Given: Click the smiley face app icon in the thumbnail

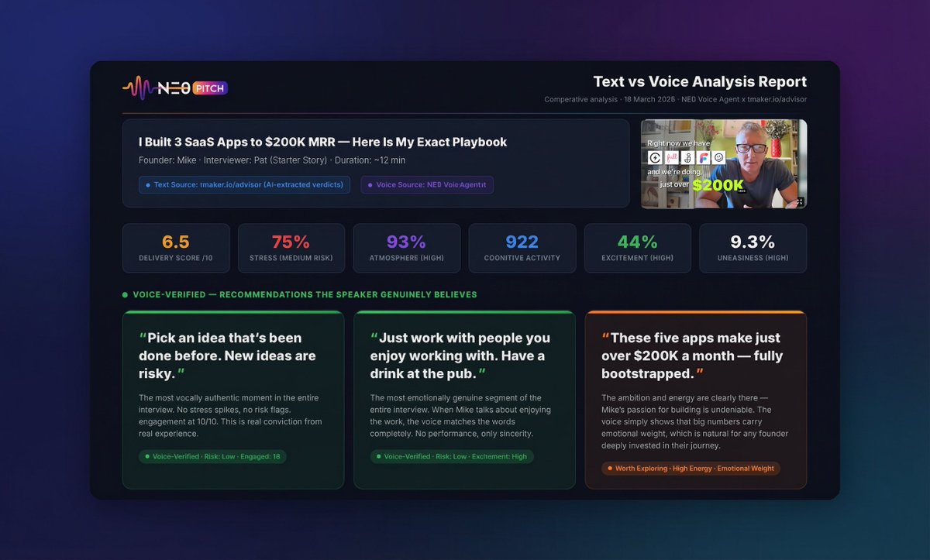Looking at the screenshot, I should pos(718,157).
